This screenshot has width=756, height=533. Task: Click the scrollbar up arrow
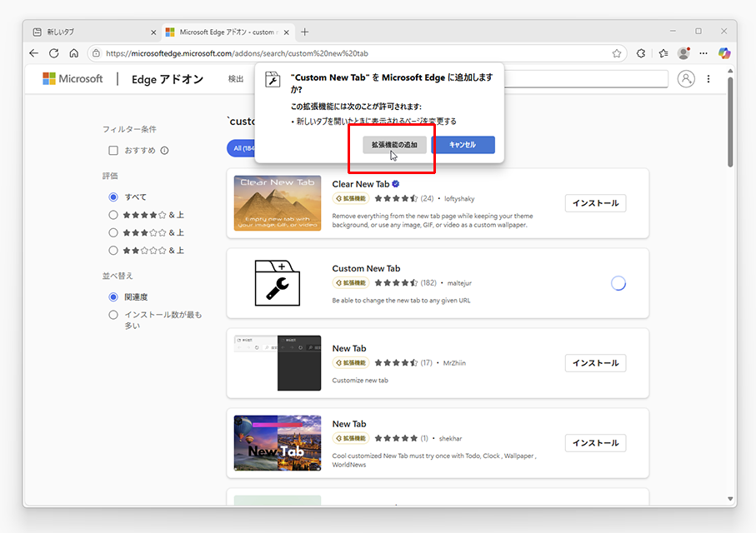click(x=730, y=72)
